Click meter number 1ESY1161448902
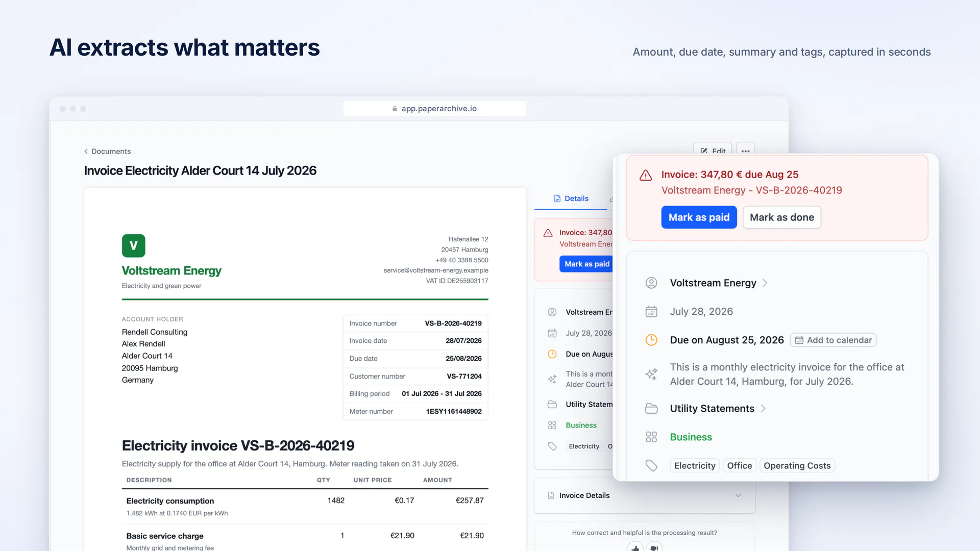Screen dimensions: 980x551 [x=454, y=412]
